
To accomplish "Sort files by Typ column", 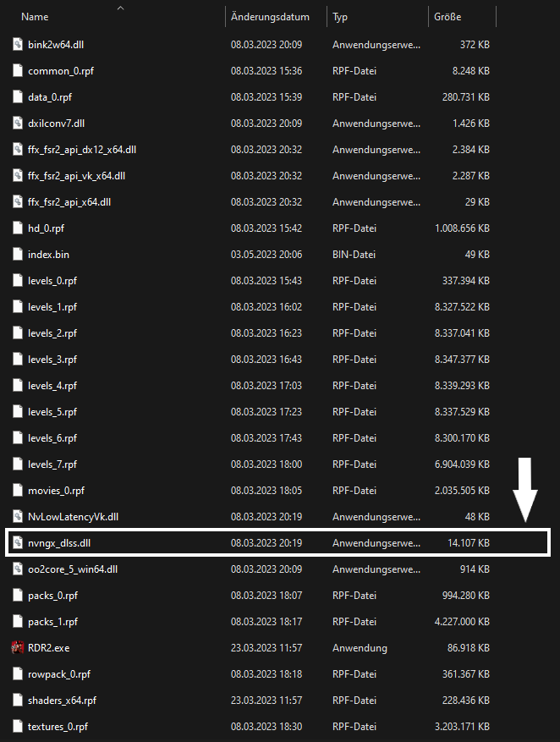I will pos(340,17).
